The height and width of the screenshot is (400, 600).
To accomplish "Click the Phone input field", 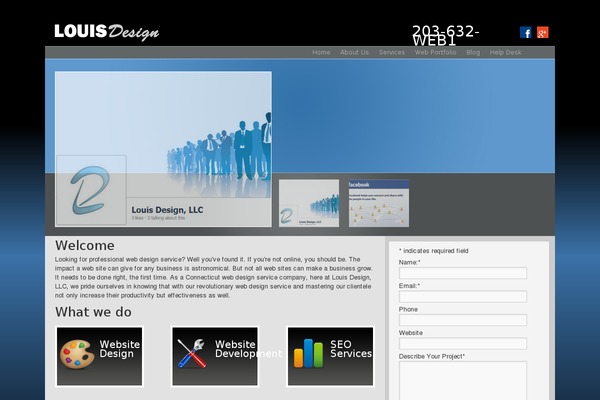I will [463, 320].
